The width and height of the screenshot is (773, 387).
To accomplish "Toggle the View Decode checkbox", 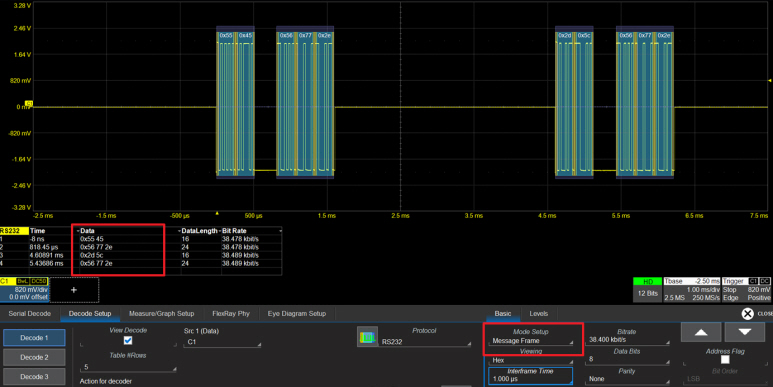I will point(128,341).
